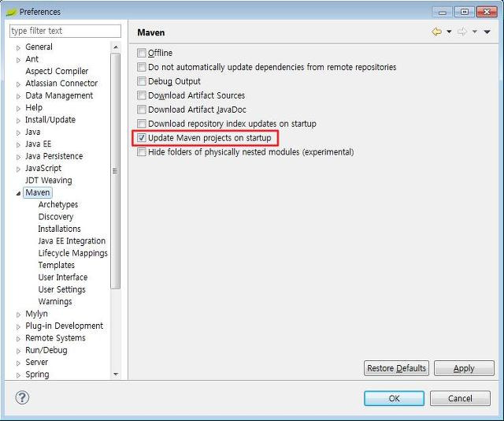Screen dimensions: 504x421
Task: Open Java EE Integration page
Action: tap(72, 240)
